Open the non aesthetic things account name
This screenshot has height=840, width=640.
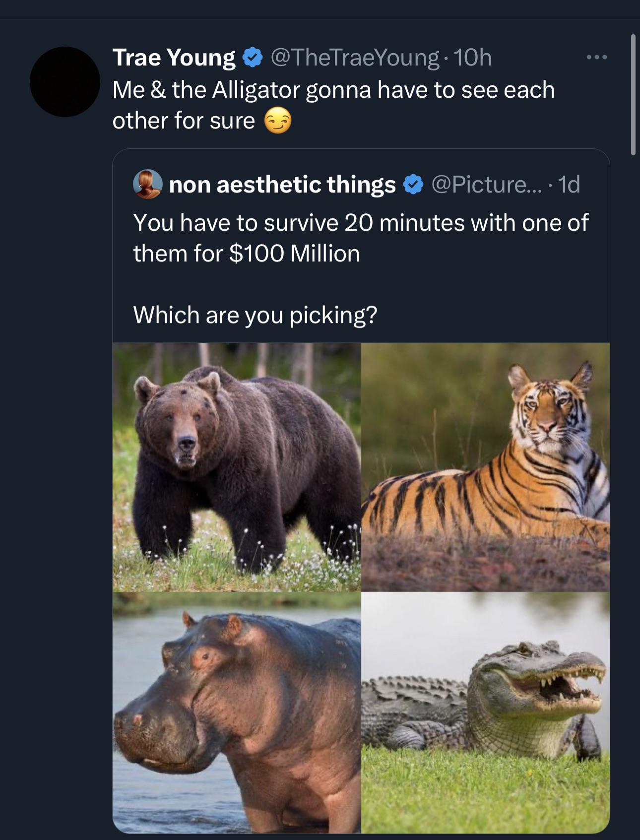tap(282, 185)
